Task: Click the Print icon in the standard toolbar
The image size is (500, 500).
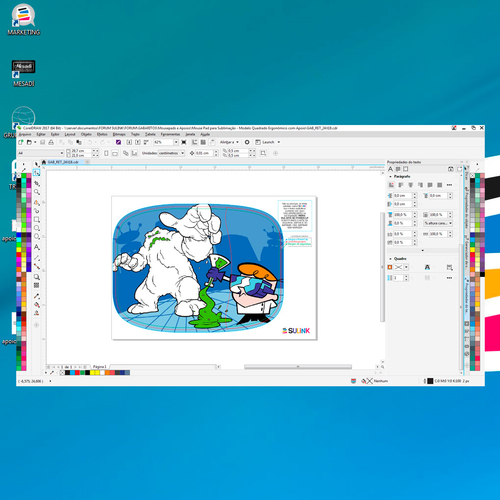Action: (51, 142)
